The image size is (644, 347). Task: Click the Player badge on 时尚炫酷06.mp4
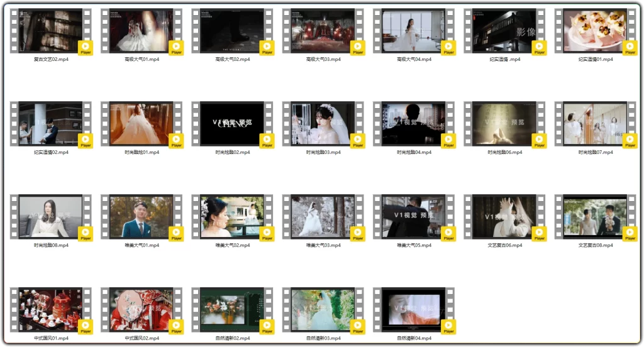pyautogui.click(x=539, y=141)
